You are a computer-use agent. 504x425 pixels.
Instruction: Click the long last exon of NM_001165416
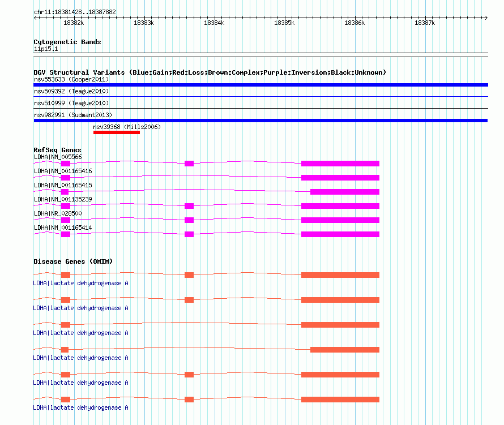[x=340, y=178]
